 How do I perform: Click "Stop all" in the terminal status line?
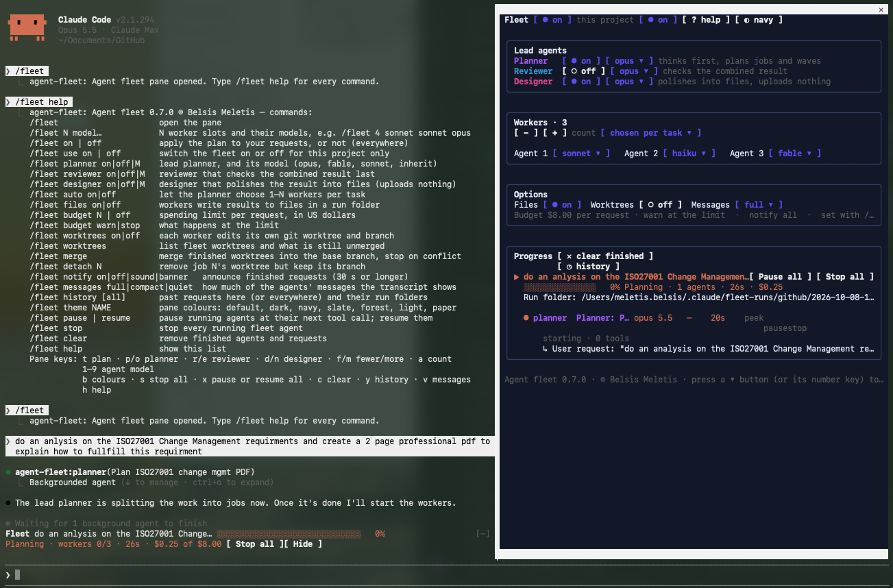(254, 544)
